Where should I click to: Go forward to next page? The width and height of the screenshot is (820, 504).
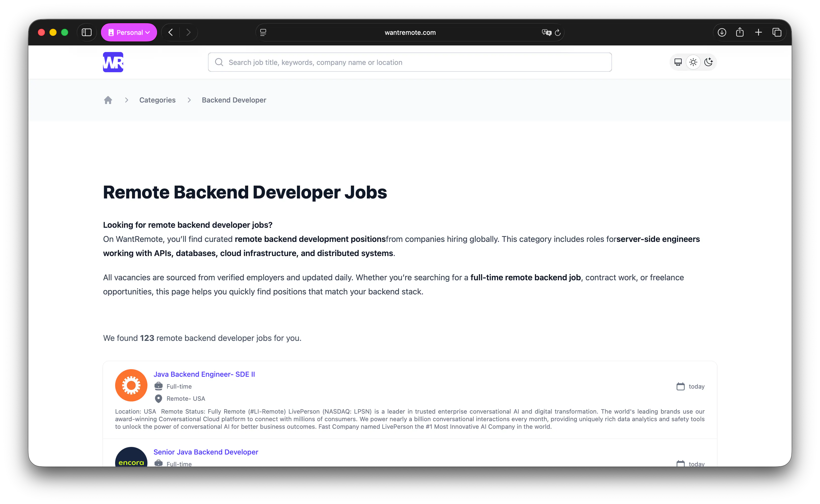point(188,32)
